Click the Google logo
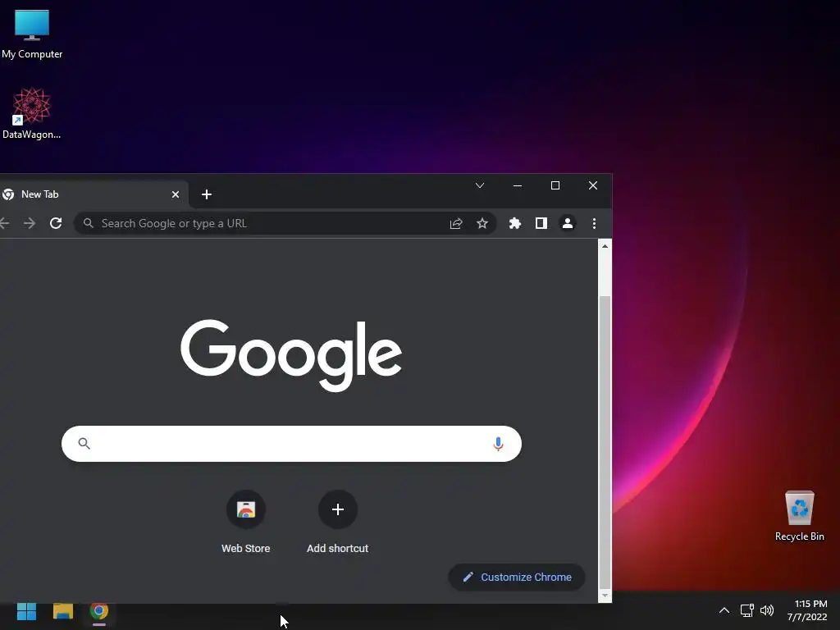Image resolution: width=840 pixels, height=630 pixels. click(x=291, y=354)
